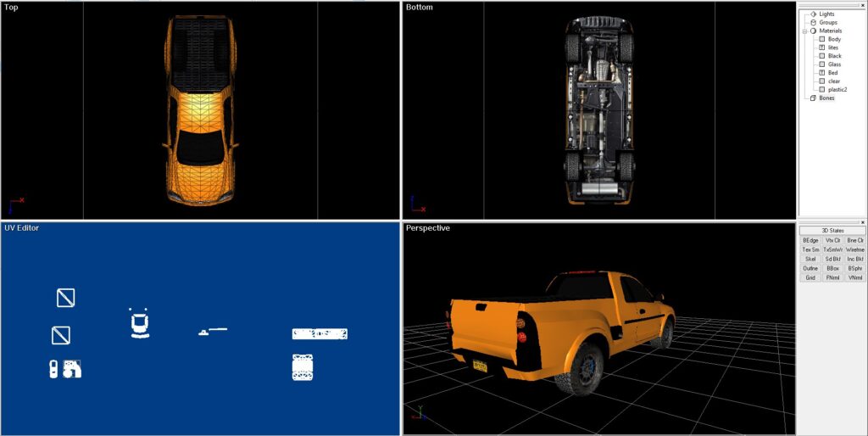The height and width of the screenshot is (436, 868).
Task: Select the Glass material label
Action: click(x=834, y=64)
